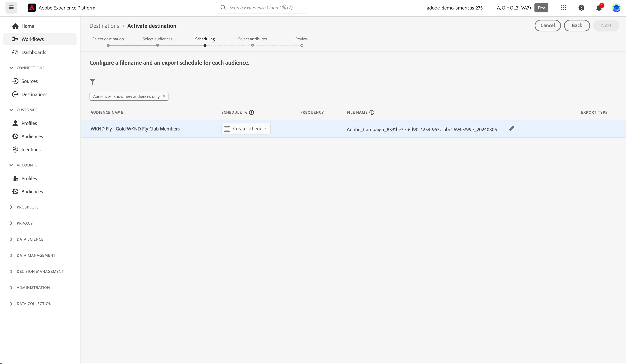Open Workflows in sidebar
The width and height of the screenshot is (626, 364).
pos(40,39)
